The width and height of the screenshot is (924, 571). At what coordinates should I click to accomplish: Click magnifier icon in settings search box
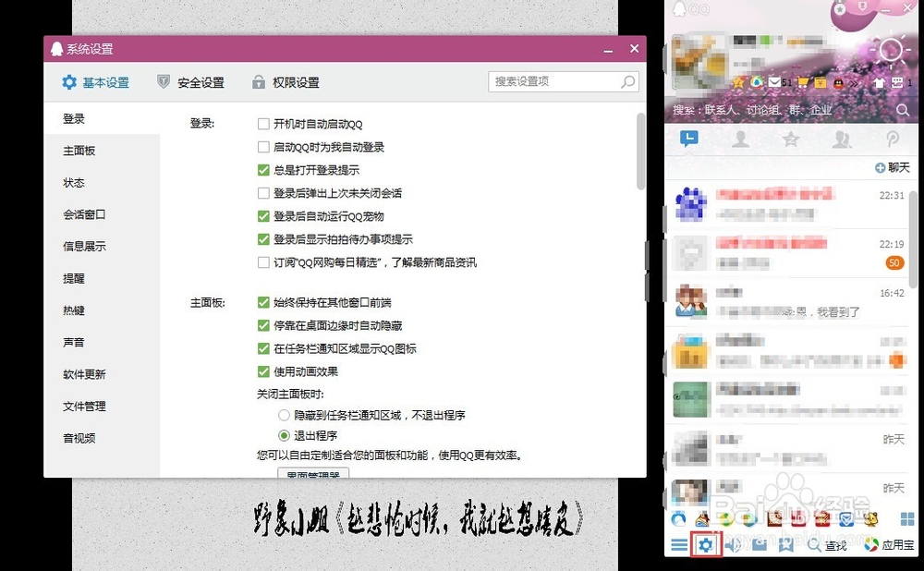click(x=628, y=82)
